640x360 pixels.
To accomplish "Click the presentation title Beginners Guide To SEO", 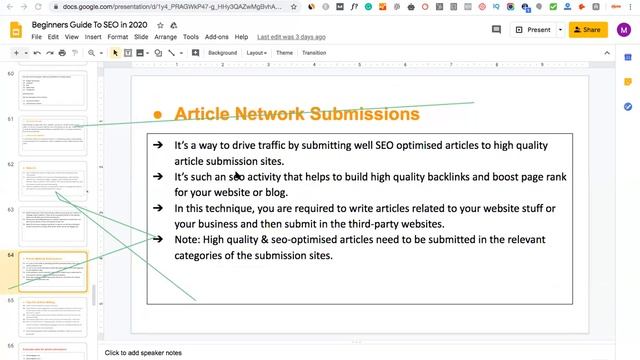I will coord(89,25).
